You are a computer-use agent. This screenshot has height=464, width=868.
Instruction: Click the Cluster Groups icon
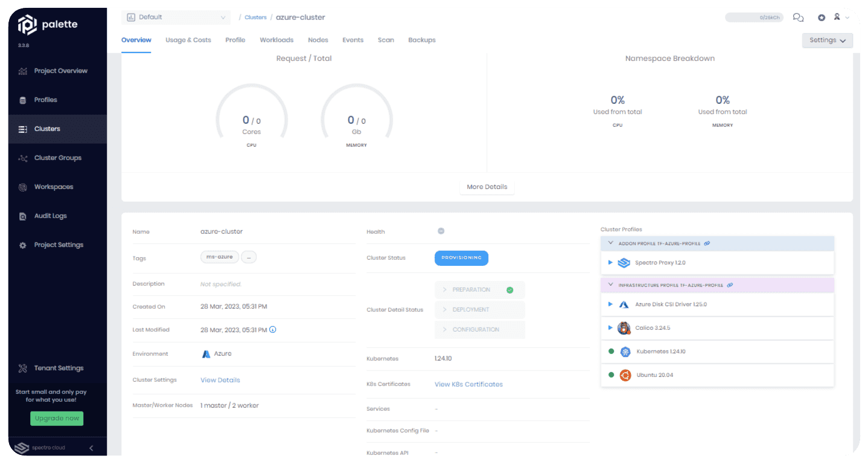click(23, 158)
